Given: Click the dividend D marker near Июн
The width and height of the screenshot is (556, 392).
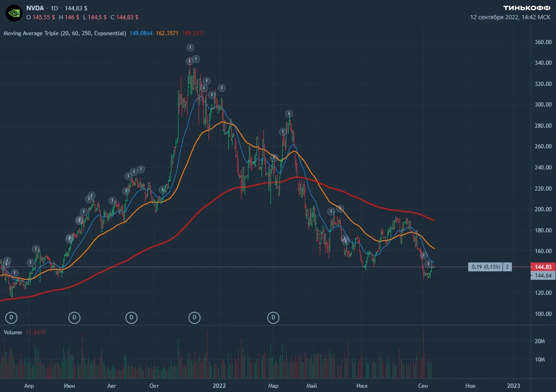Looking at the screenshot, I should (x=74, y=317).
